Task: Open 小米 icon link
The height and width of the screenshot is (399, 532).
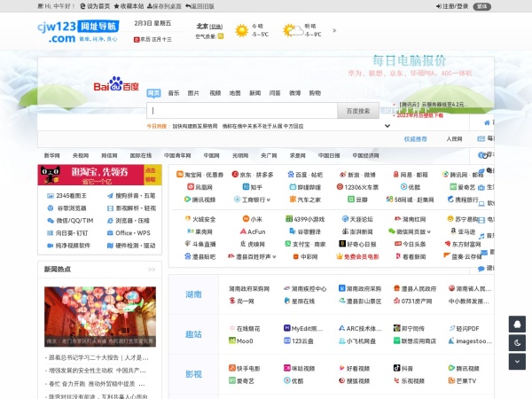Action: coord(246,219)
